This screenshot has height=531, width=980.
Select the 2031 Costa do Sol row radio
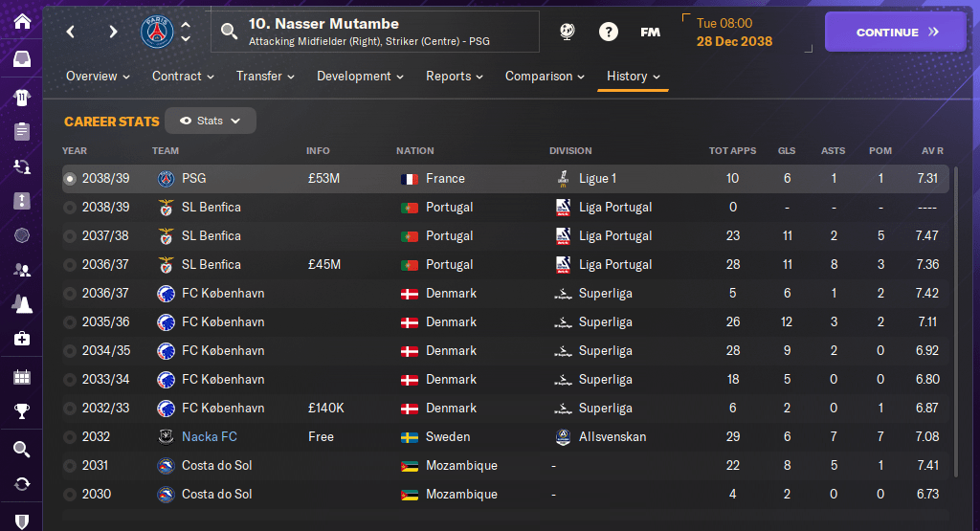(69, 466)
